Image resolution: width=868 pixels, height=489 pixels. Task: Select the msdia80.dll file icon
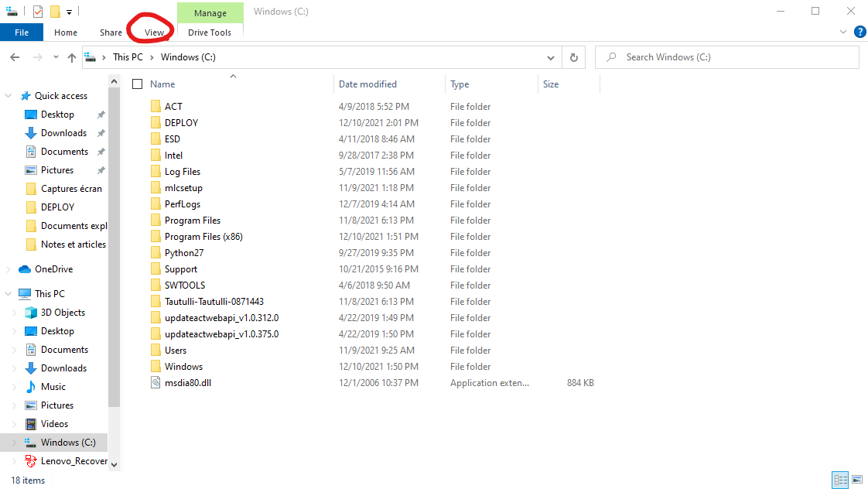point(155,383)
